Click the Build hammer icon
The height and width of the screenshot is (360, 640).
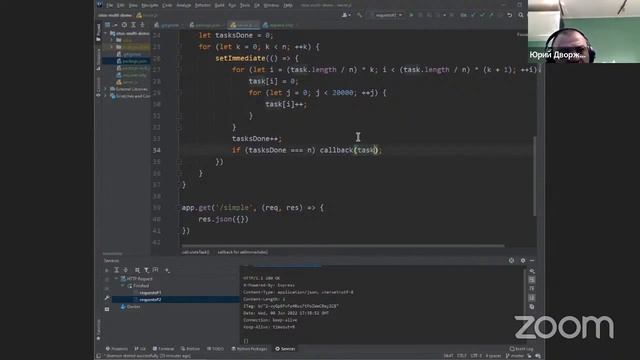coord(360,15)
